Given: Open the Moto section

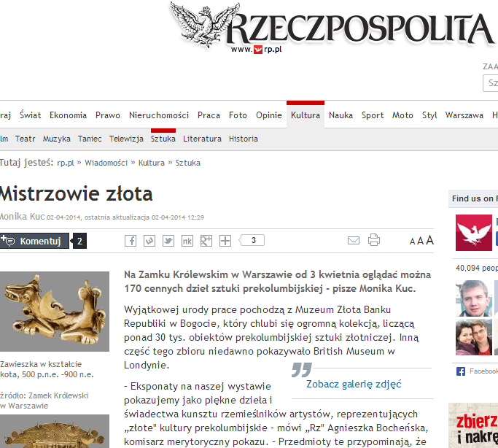Looking at the screenshot, I should 402,115.
